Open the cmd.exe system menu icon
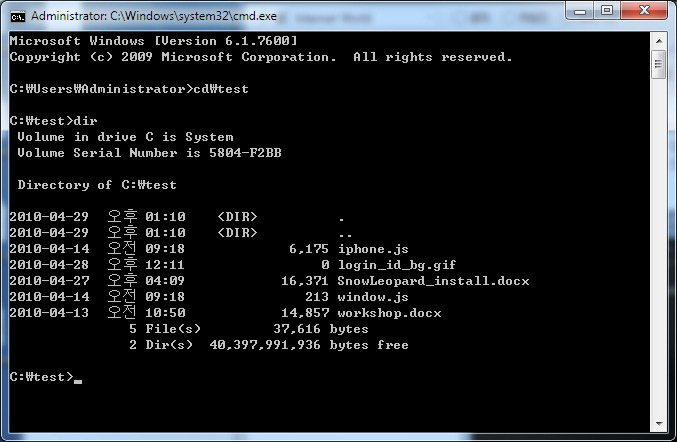This screenshot has width=677, height=442. [18, 17]
